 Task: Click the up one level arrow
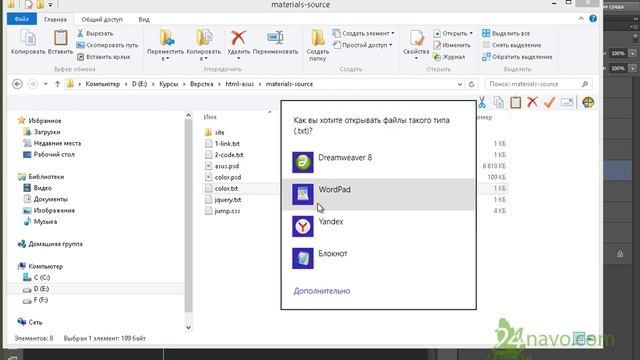pyautogui.click(x=57, y=84)
